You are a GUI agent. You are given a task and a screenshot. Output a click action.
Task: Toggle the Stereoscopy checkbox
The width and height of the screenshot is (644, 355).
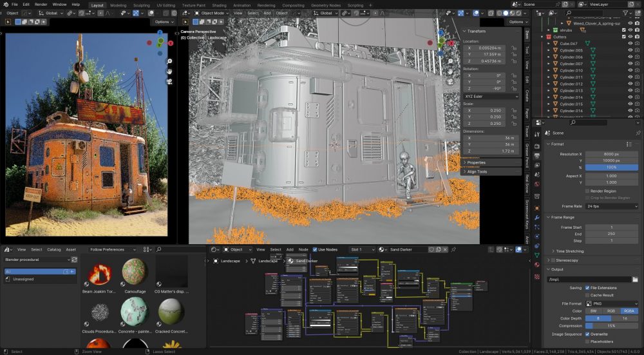(x=553, y=260)
